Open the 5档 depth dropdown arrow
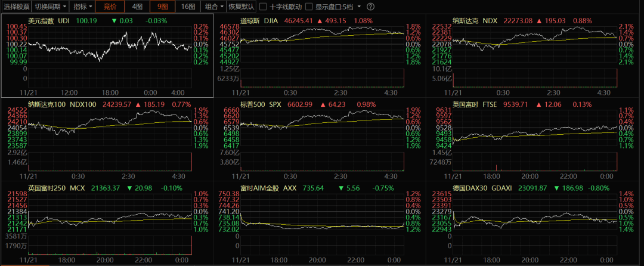Viewport: 644px width, 266px height. (360, 7)
